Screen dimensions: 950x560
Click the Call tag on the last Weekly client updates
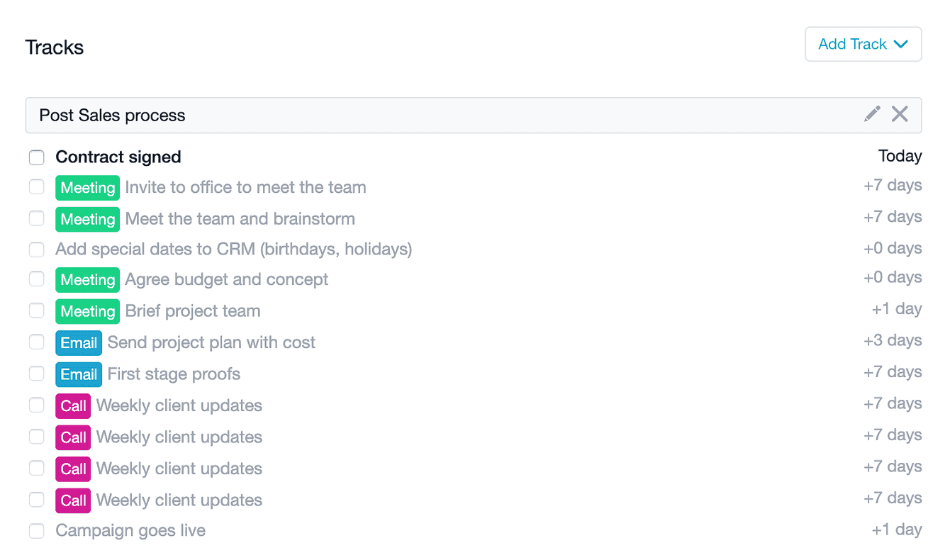click(73, 500)
